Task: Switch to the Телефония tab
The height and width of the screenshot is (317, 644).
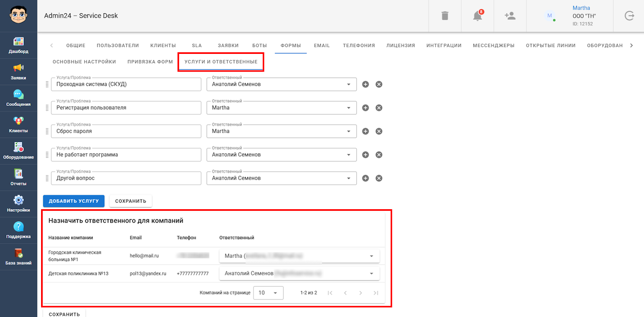Action: click(359, 45)
